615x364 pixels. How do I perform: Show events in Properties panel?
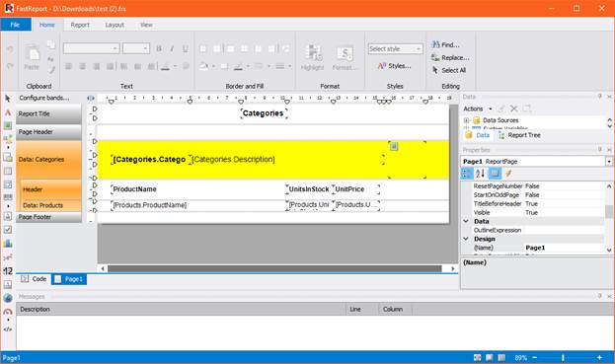pyautogui.click(x=508, y=174)
